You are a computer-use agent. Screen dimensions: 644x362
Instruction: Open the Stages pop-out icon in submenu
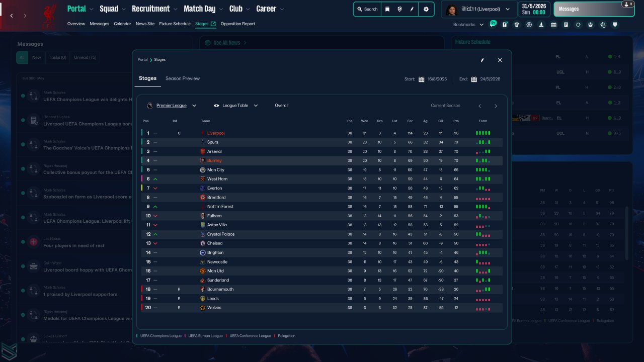click(x=213, y=24)
